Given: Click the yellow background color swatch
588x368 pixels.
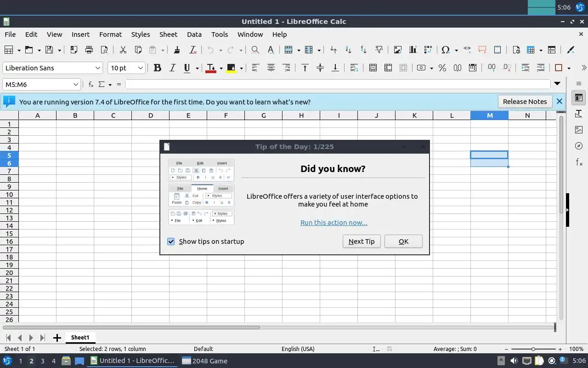Looking at the screenshot, I should point(231,68).
